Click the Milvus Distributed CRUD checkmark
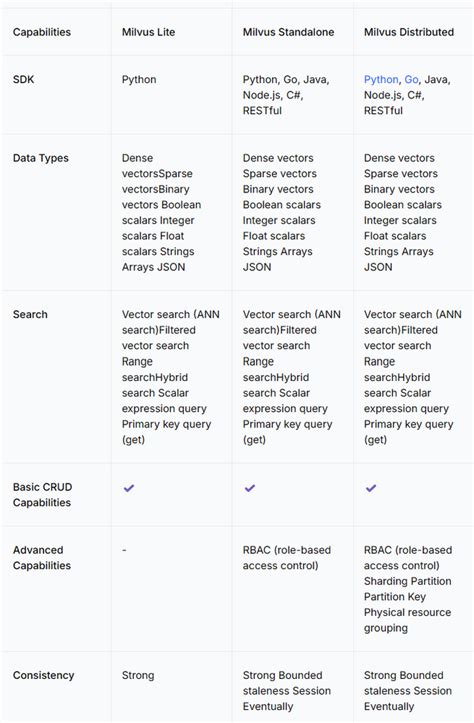The image size is (474, 723). [x=371, y=488]
